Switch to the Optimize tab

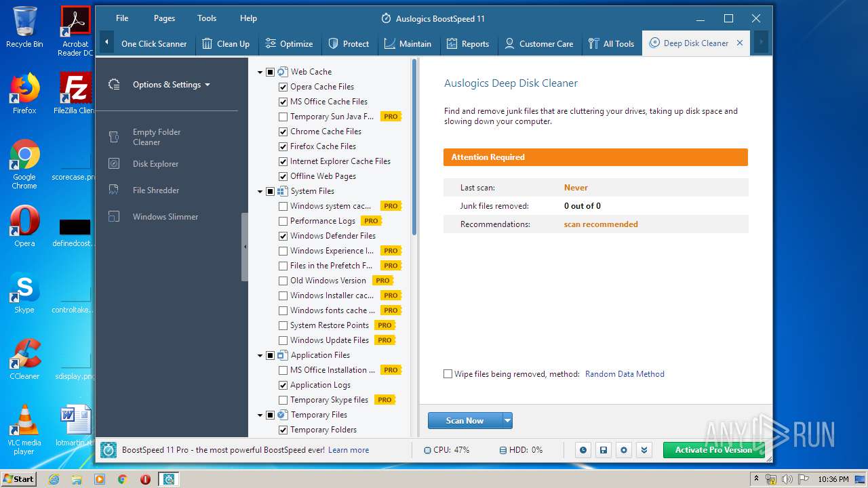(289, 43)
